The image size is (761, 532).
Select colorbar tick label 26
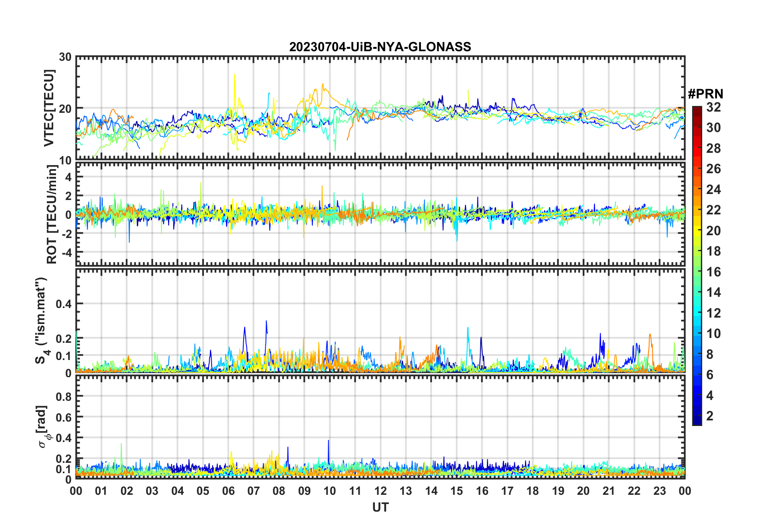coord(714,169)
